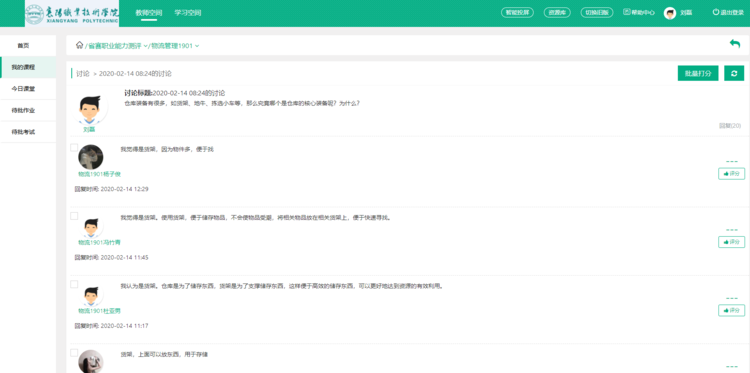Click 评分 button for 冯竹青's reply

[x=731, y=242]
